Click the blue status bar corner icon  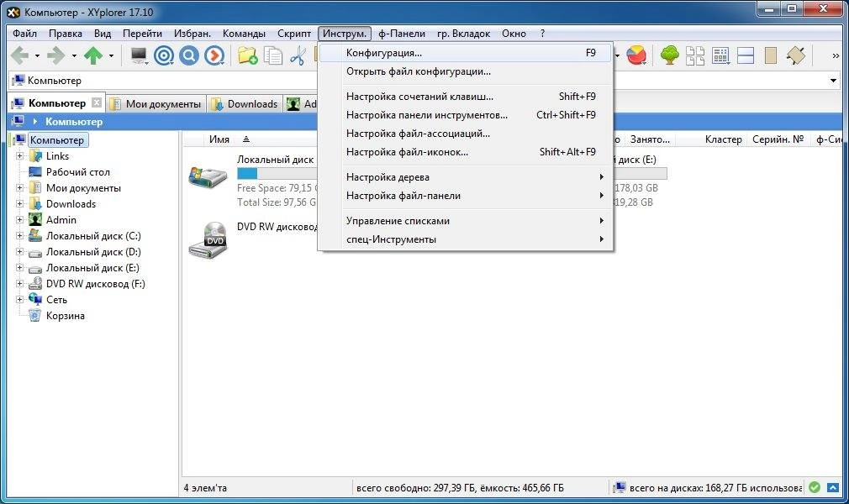coord(833,487)
